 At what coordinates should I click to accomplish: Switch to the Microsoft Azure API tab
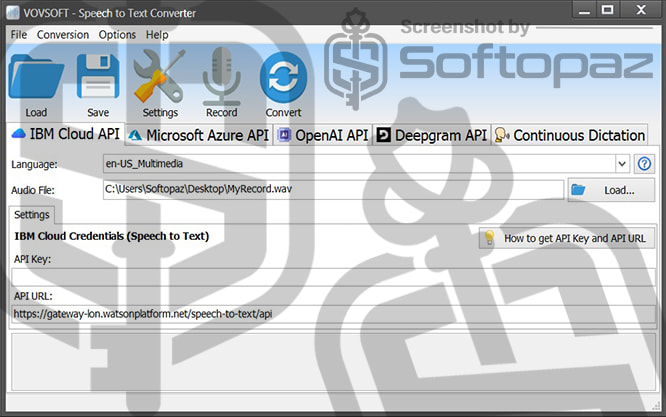199,135
